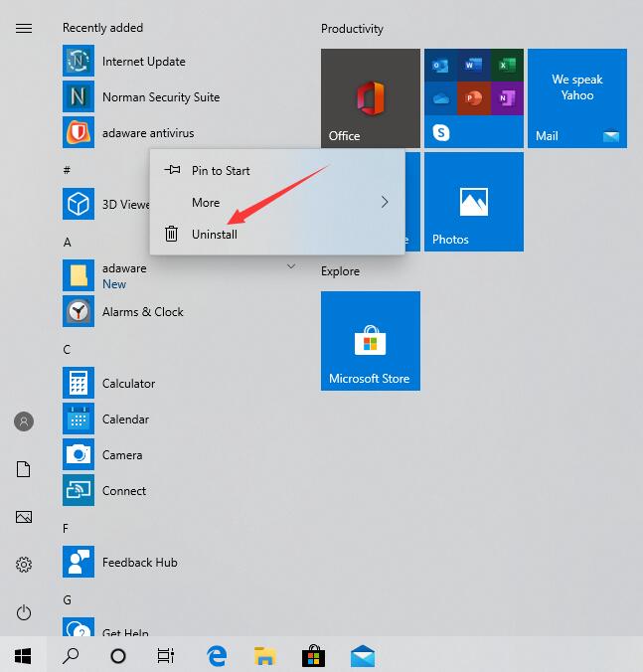Image resolution: width=643 pixels, height=672 pixels.
Task: Open PowerPoint in the Office folder tile
Action: [x=474, y=98]
